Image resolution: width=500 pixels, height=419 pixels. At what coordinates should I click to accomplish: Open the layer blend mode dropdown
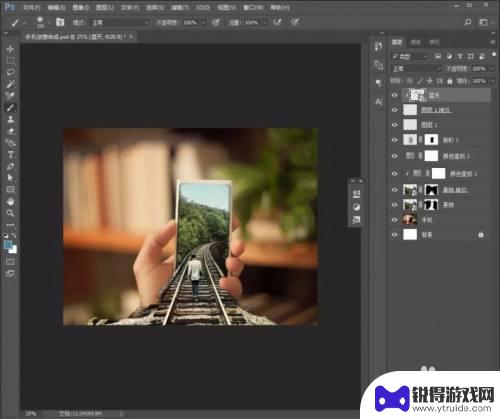tap(416, 69)
